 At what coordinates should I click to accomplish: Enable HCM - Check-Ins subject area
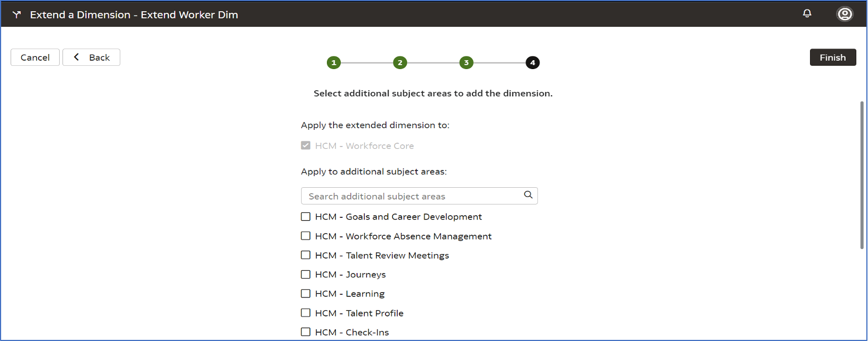coord(306,332)
